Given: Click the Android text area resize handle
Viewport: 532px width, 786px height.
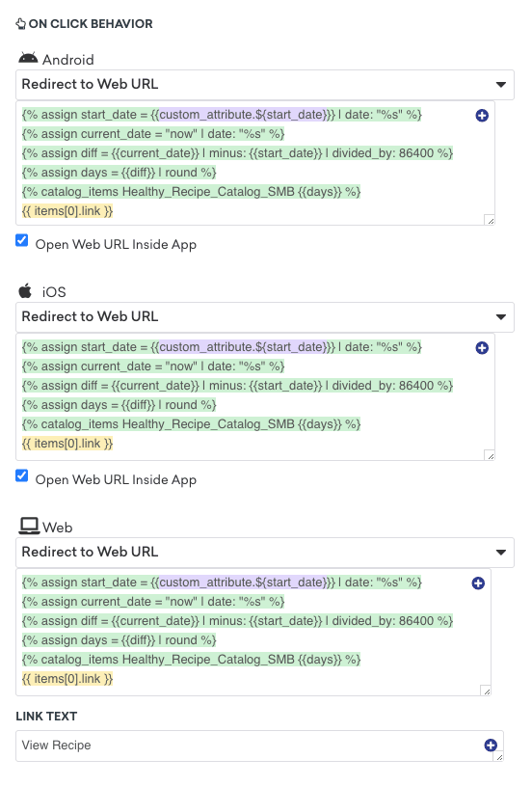Looking at the screenshot, I should click(490, 220).
